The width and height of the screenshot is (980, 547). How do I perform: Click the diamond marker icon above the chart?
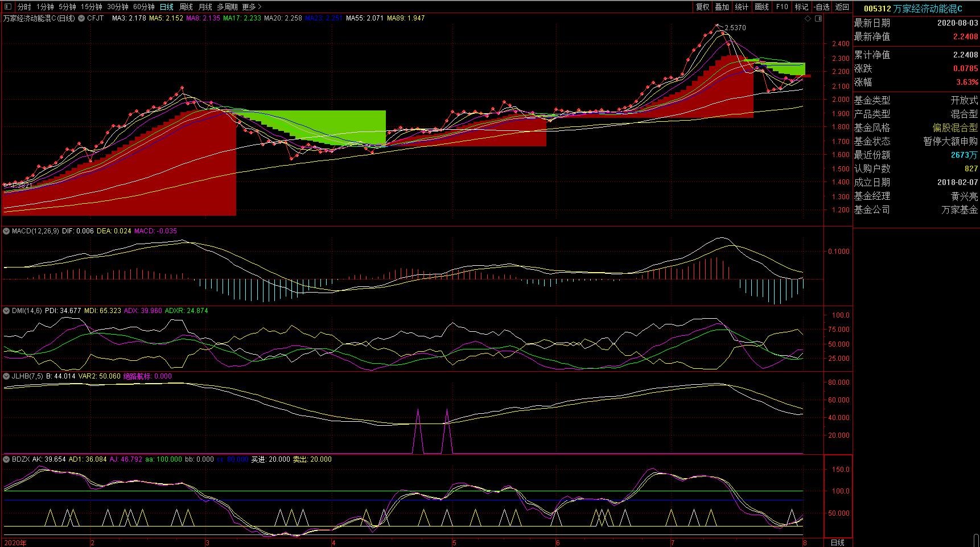(x=808, y=19)
